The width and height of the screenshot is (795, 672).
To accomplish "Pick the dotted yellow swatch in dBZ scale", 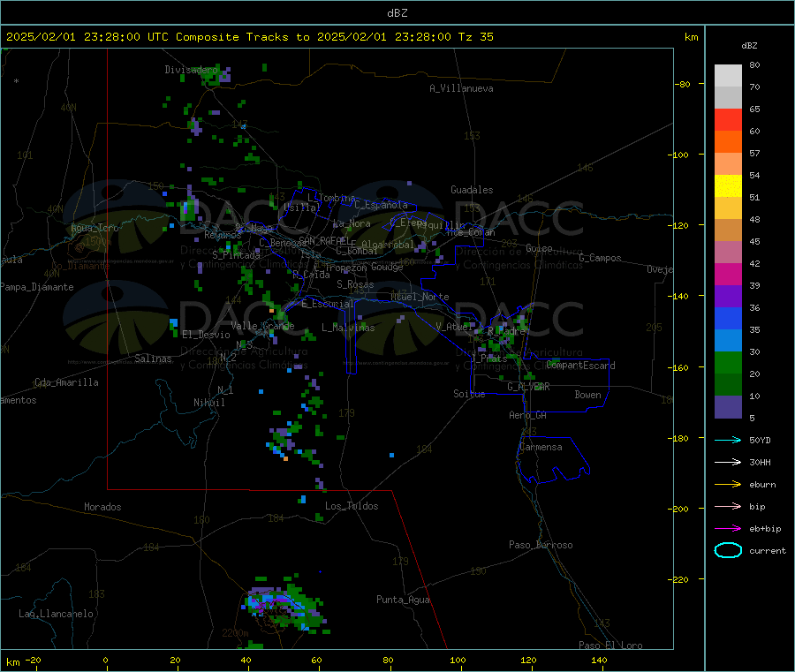I will point(728,186).
